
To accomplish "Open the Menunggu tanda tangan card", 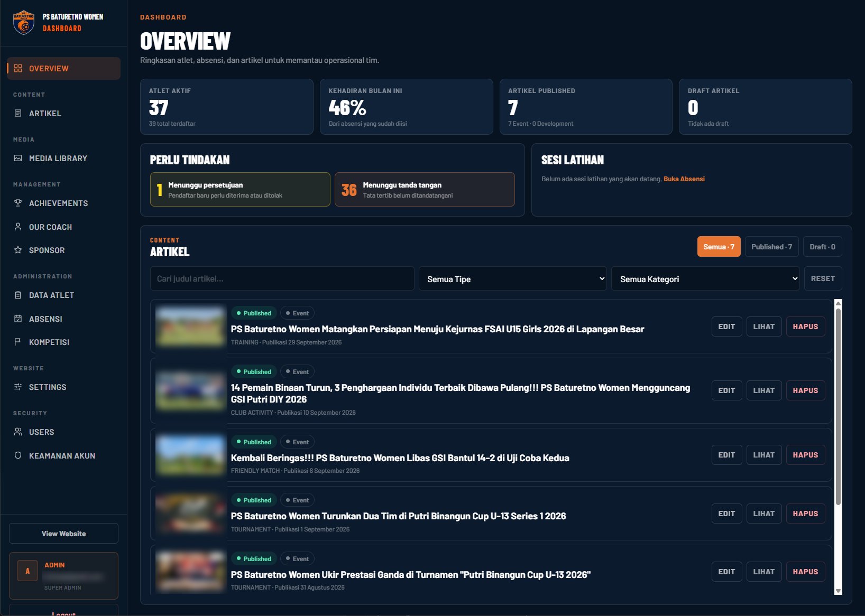I will 425,189.
